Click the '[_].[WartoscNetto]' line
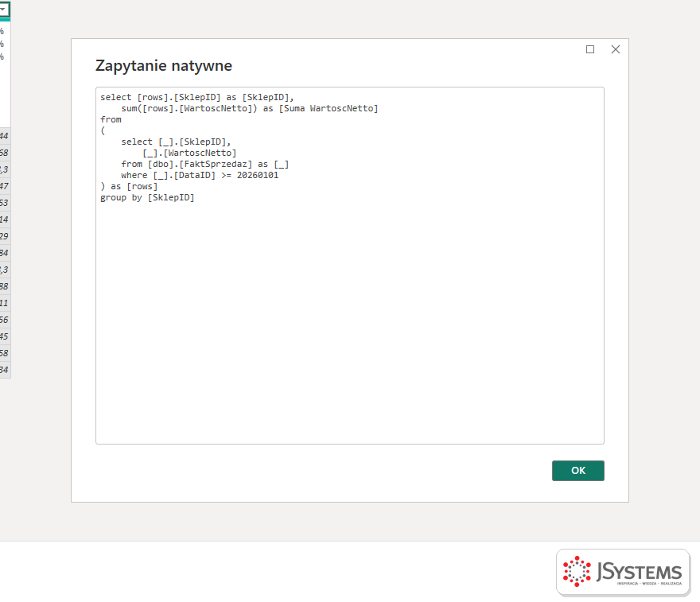 click(189, 153)
